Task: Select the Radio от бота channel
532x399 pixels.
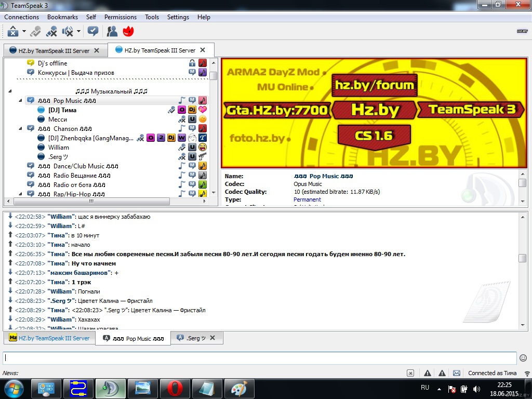Action: pos(72,185)
